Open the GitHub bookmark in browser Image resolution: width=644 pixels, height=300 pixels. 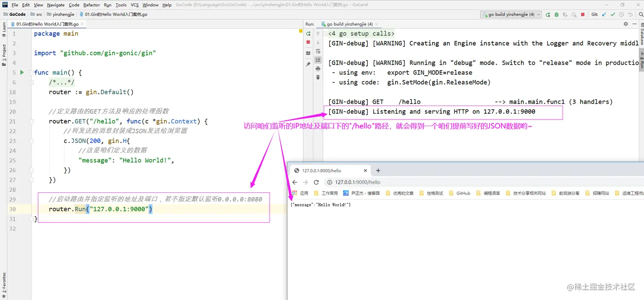tap(460, 193)
